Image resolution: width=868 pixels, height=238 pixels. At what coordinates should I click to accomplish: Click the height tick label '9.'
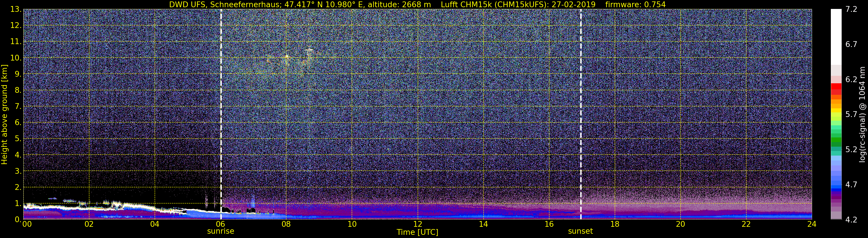18,74
